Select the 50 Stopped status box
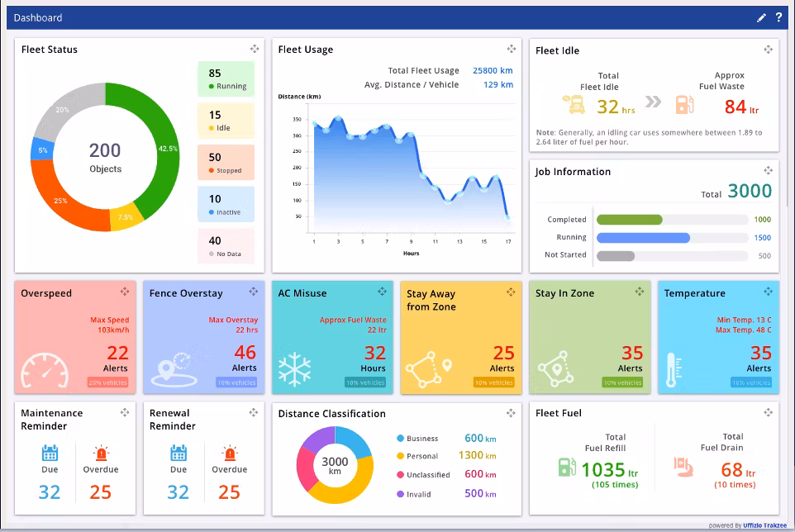This screenshot has width=795, height=532. (x=226, y=163)
